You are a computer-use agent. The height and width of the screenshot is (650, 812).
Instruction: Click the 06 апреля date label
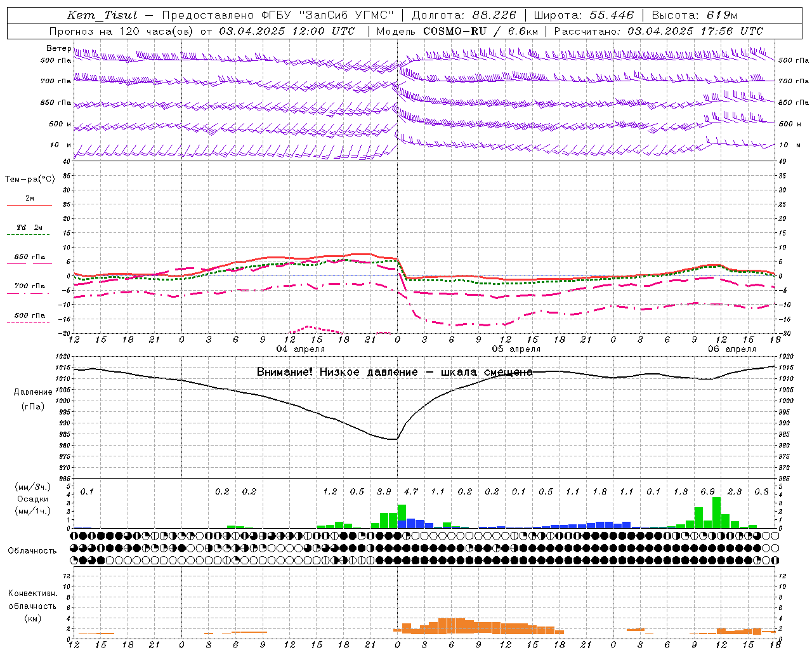(732, 349)
